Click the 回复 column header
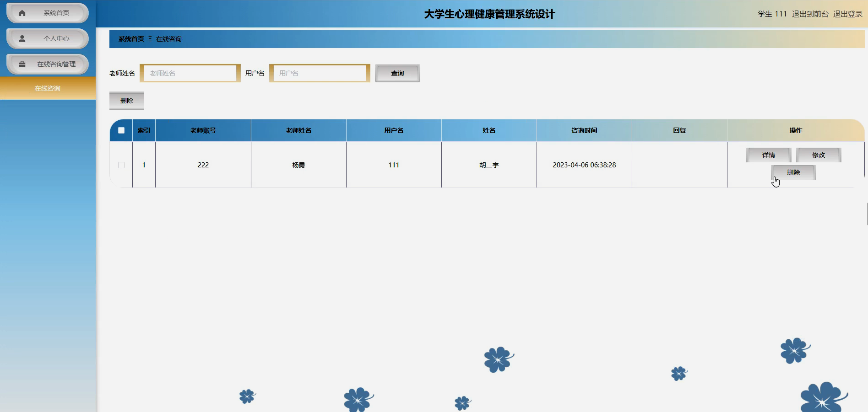 point(679,130)
